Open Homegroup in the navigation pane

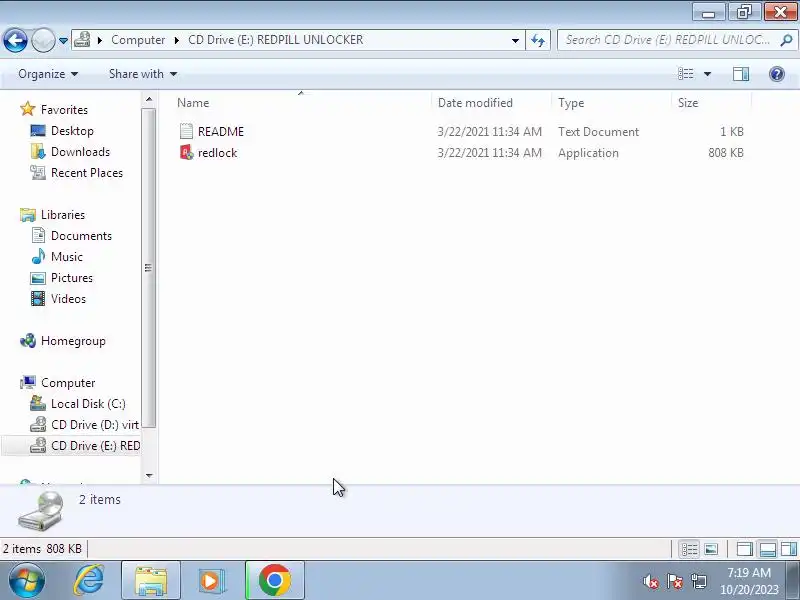coord(73,341)
